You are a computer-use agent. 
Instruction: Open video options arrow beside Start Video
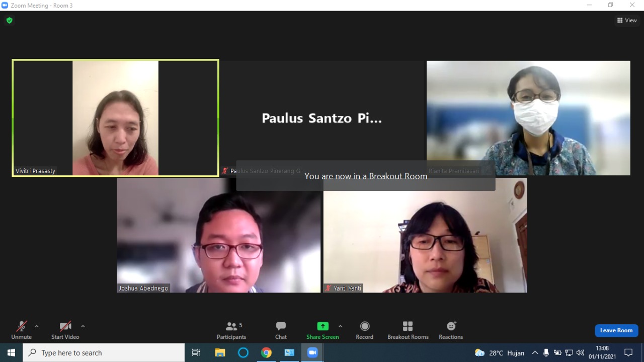click(83, 326)
